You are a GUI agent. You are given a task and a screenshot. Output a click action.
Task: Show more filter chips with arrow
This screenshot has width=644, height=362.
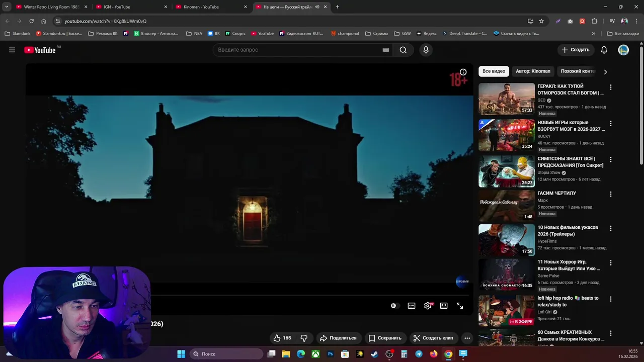pyautogui.click(x=605, y=71)
